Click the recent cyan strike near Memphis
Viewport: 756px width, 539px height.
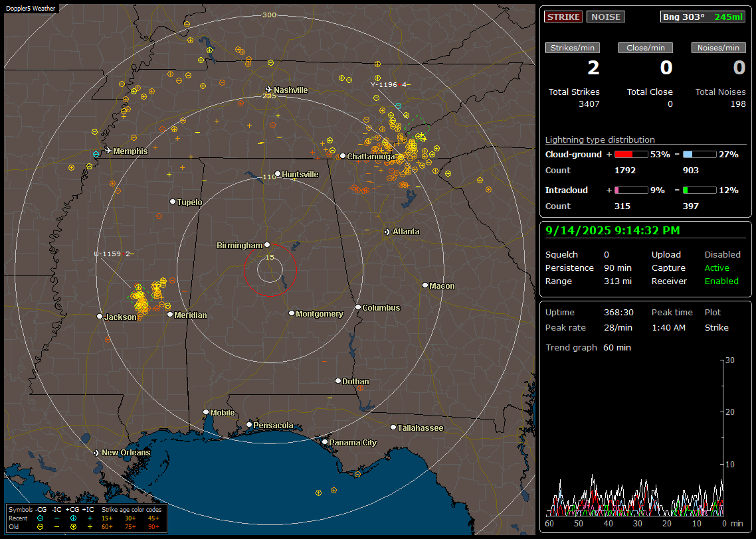[x=96, y=155]
